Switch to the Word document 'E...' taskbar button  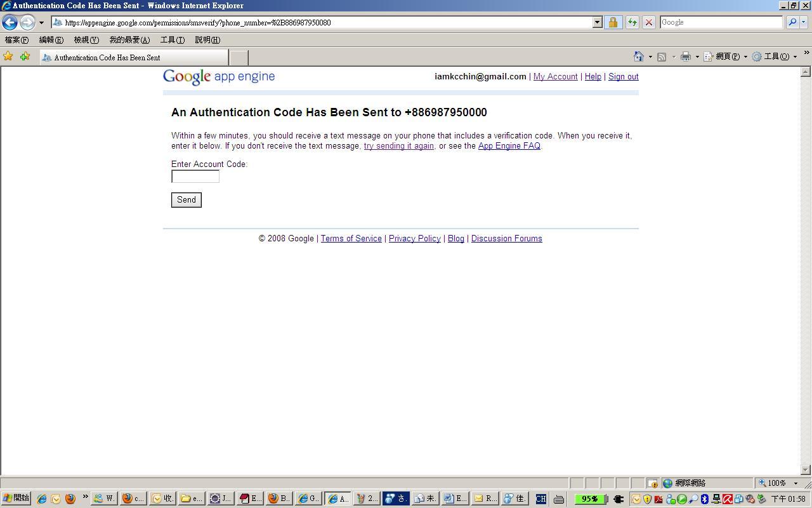455,498
